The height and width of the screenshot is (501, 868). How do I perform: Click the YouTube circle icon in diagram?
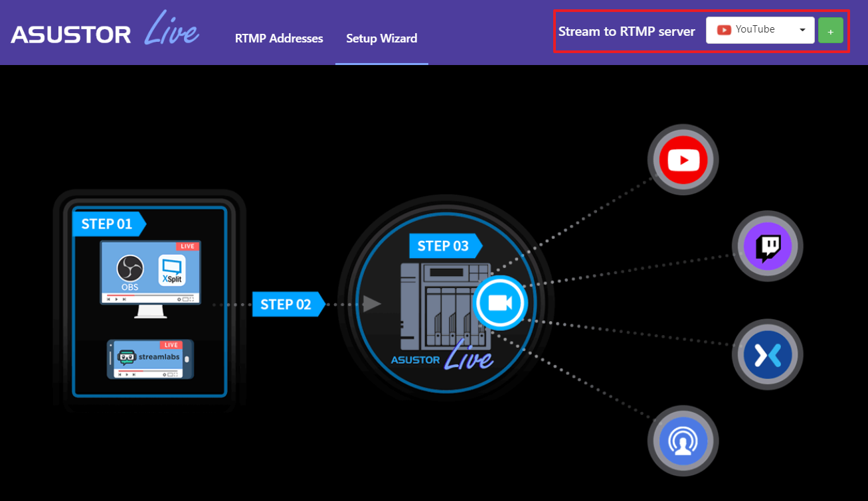coord(683,160)
